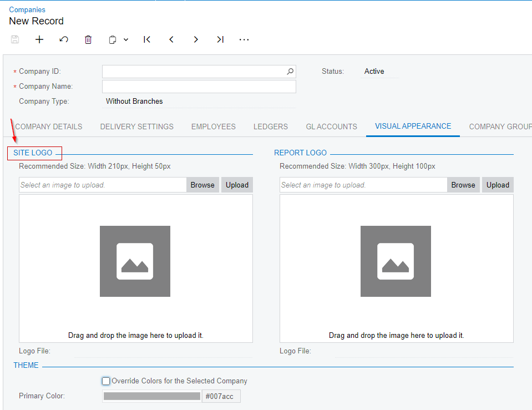Go to next record arrow
The height and width of the screenshot is (410, 532).
click(196, 39)
